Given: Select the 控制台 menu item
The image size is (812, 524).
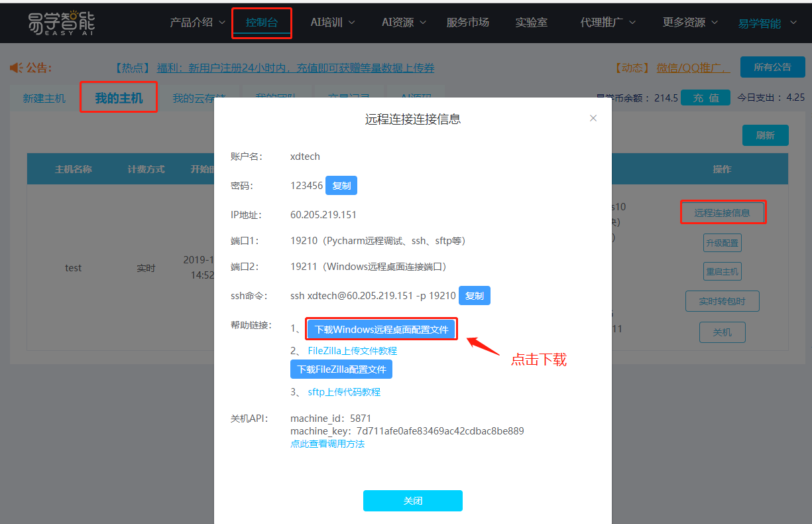Looking at the screenshot, I should pyautogui.click(x=261, y=22).
